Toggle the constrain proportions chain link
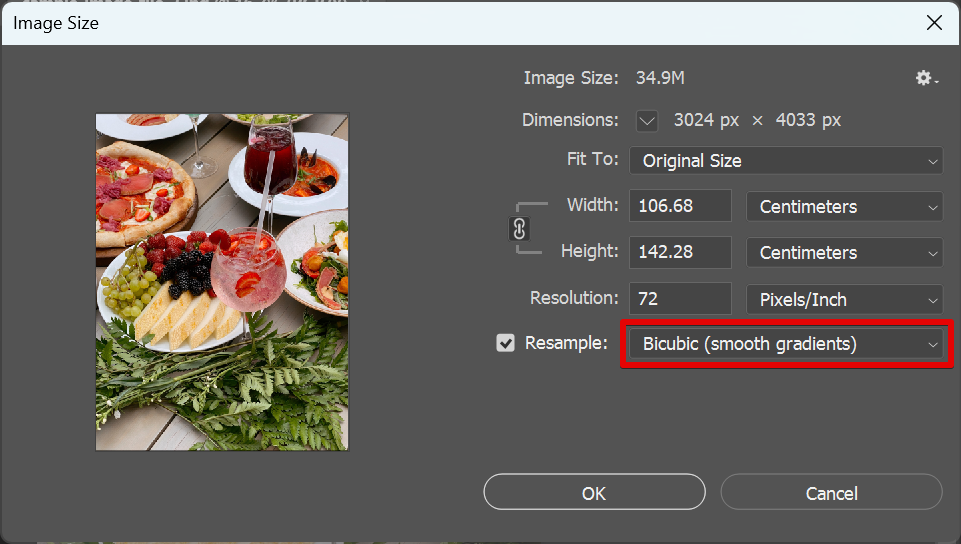 click(x=518, y=229)
